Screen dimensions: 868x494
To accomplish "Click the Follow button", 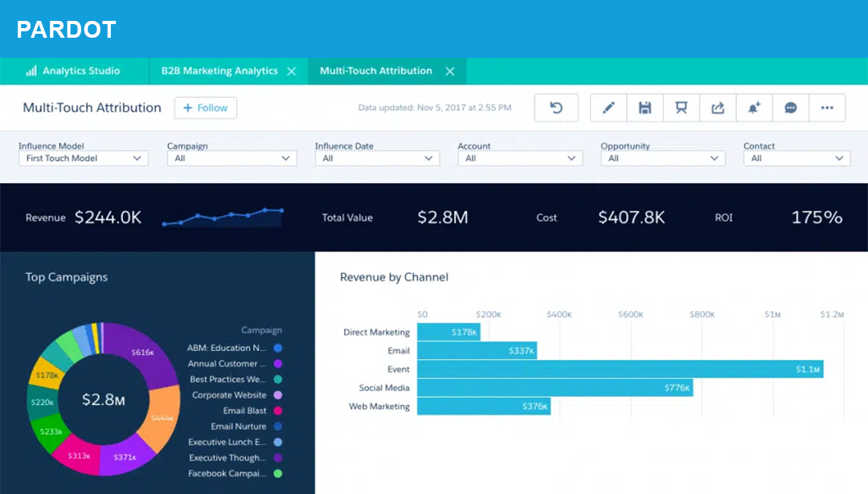I will coord(206,108).
